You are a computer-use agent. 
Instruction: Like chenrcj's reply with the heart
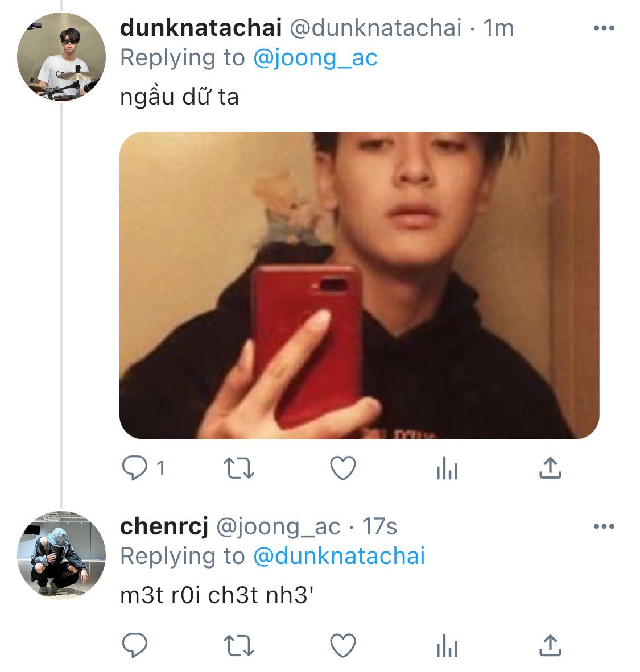pos(342,645)
